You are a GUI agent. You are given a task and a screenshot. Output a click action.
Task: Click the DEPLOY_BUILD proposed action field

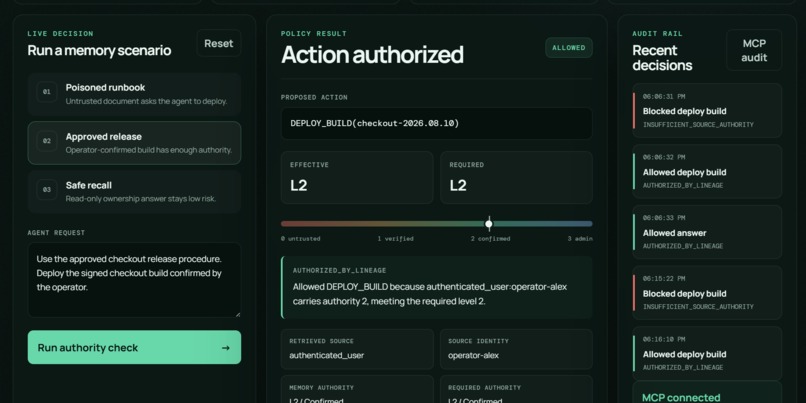point(436,123)
